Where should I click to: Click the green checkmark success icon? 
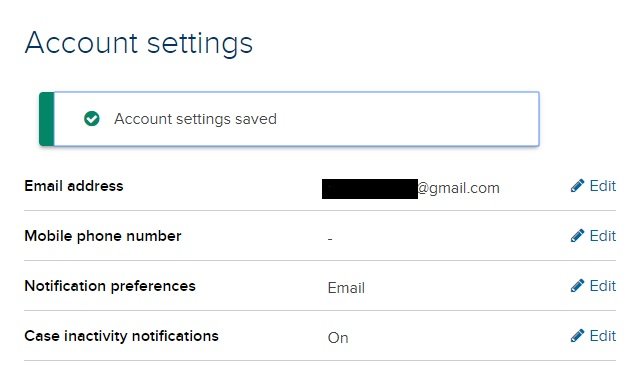click(92, 119)
